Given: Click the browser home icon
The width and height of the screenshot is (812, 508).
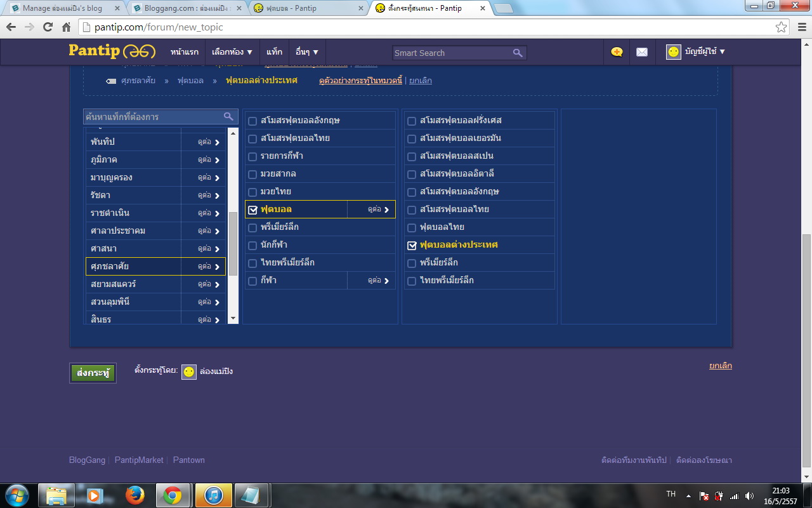Looking at the screenshot, I should [x=66, y=27].
